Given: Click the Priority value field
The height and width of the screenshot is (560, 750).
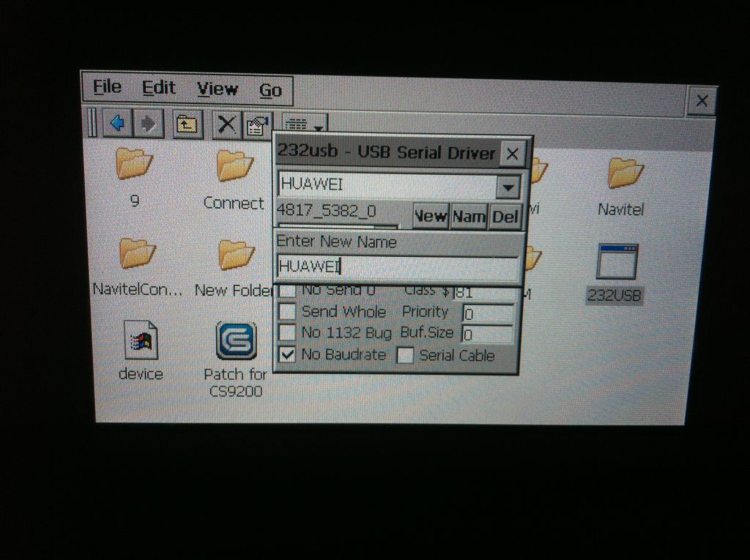Looking at the screenshot, I should point(487,314).
